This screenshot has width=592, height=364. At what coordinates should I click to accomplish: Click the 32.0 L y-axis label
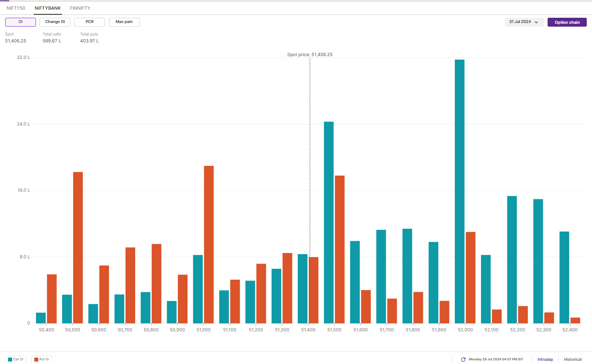point(23,58)
